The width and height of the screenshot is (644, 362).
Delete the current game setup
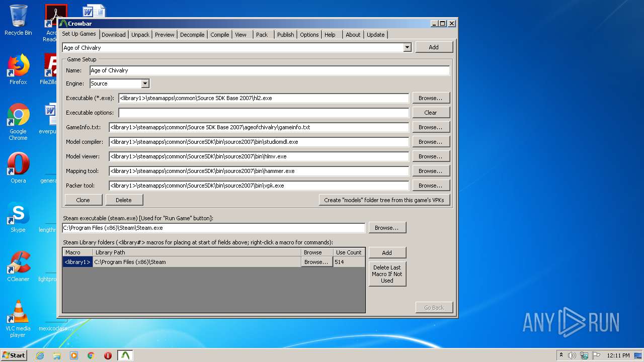click(x=124, y=200)
